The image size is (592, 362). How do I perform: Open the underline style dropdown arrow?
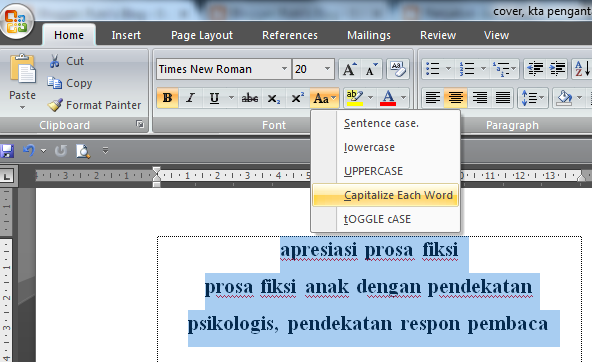tap(231, 98)
